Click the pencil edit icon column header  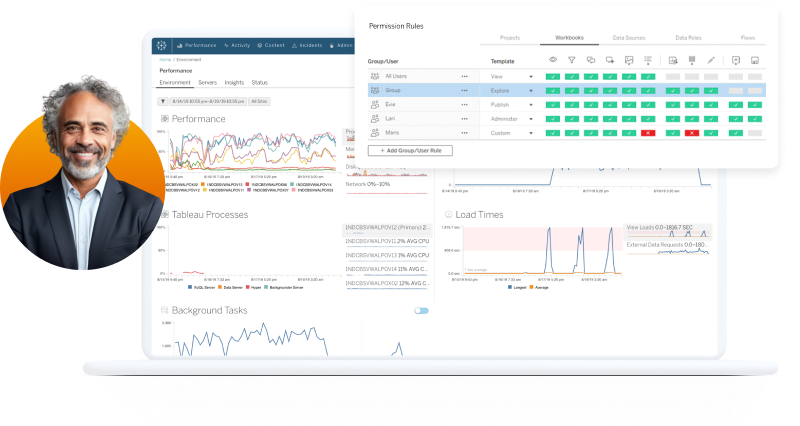point(711,61)
